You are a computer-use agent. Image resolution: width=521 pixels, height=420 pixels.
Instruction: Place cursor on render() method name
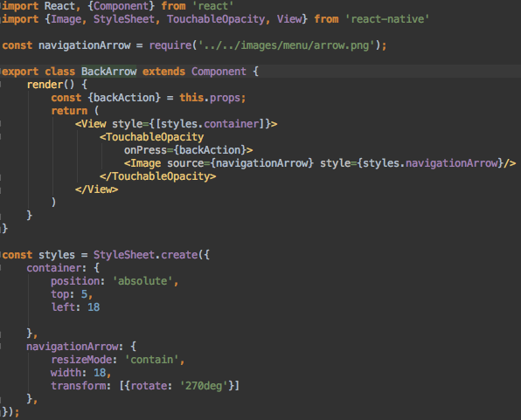(45, 85)
